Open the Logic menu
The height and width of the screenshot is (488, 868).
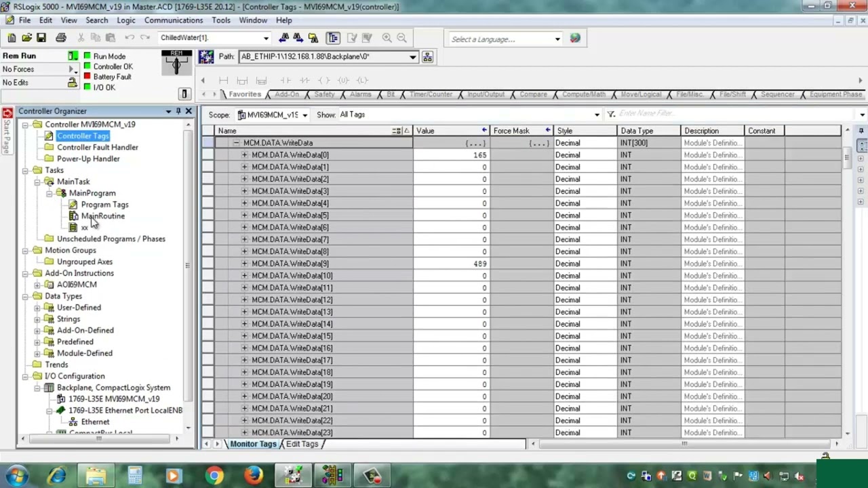point(126,20)
